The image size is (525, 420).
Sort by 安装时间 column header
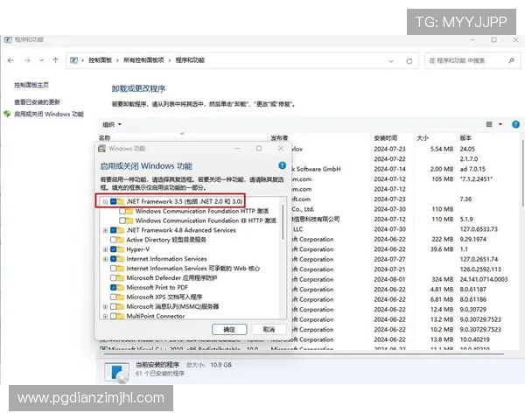point(385,138)
